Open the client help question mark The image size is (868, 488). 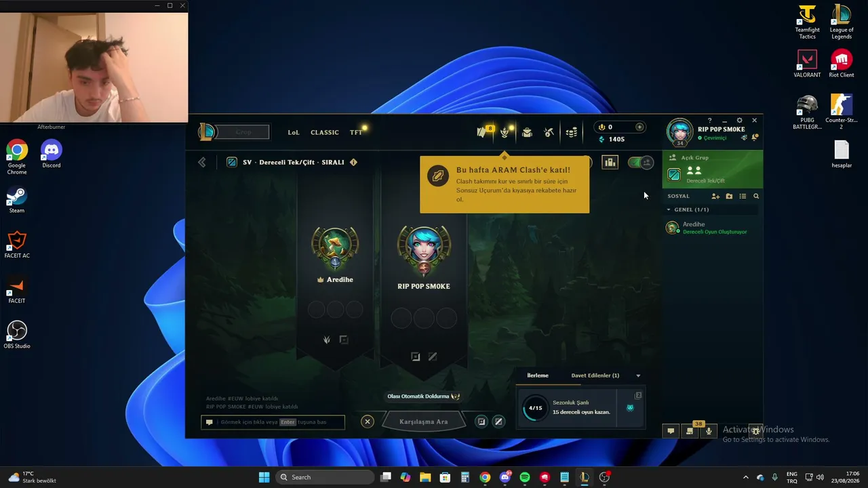[710, 121]
